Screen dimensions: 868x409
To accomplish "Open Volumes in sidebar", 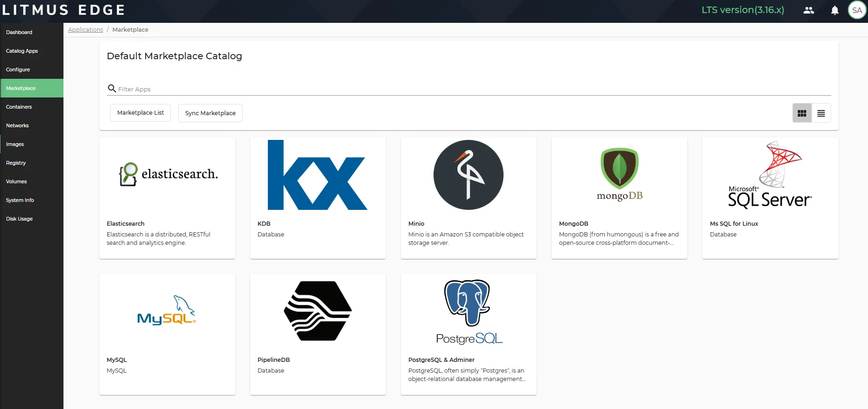I will pyautogui.click(x=32, y=181).
